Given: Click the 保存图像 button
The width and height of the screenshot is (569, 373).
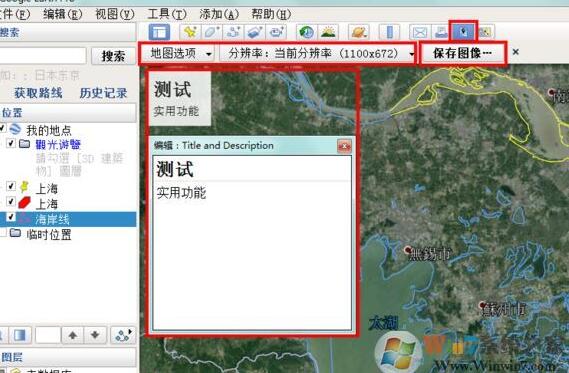Looking at the screenshot, I should click(x=463, y=53).
